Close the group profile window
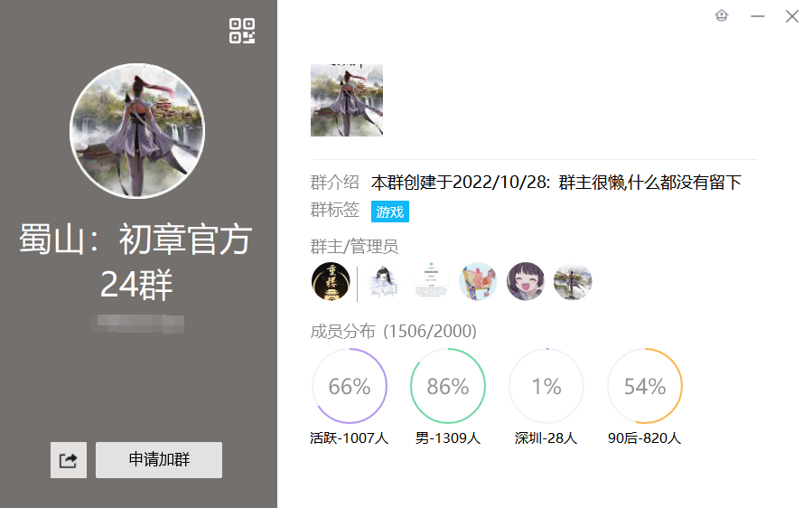812x508 pixels. (x=792, y=16)
